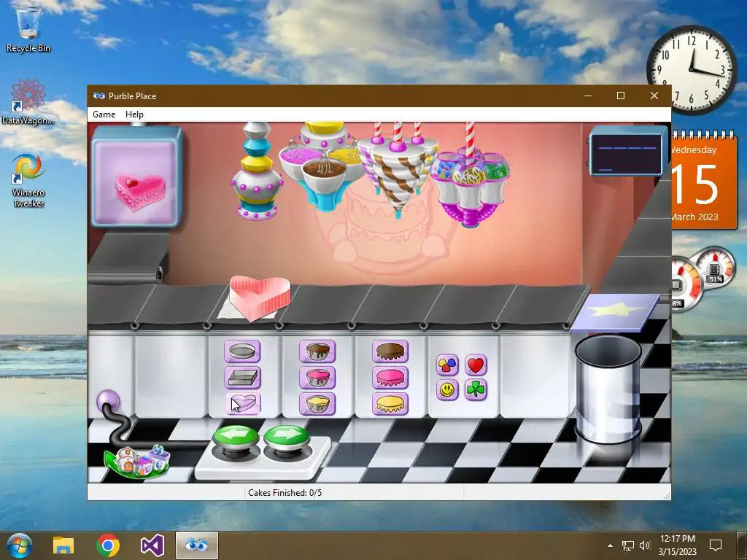Select the round cake pan button
This screenshot has width=747, height=560.
242,351
